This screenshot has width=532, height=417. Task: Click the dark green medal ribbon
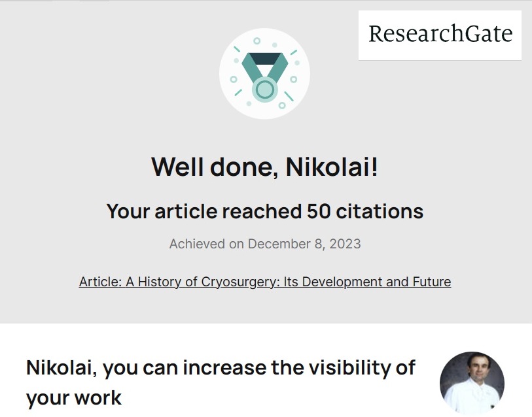[264, 63]
